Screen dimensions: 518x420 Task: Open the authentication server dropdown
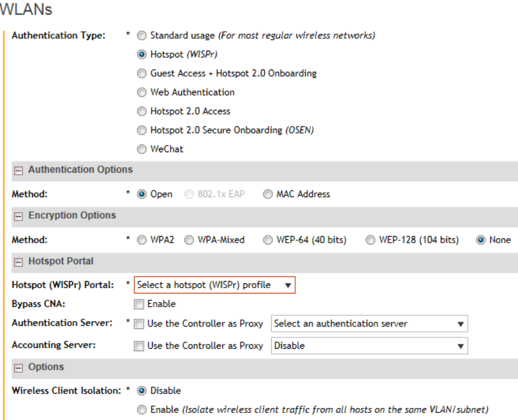click(x=369, y=324)
